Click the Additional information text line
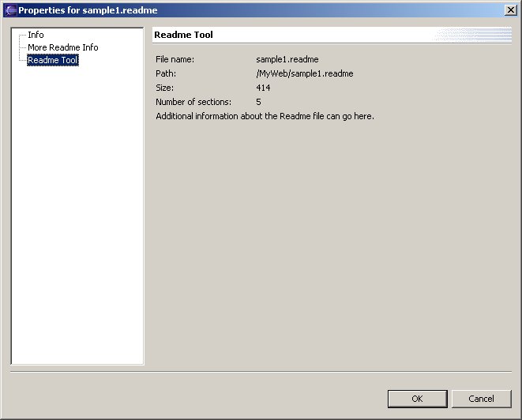 point(265,117)
